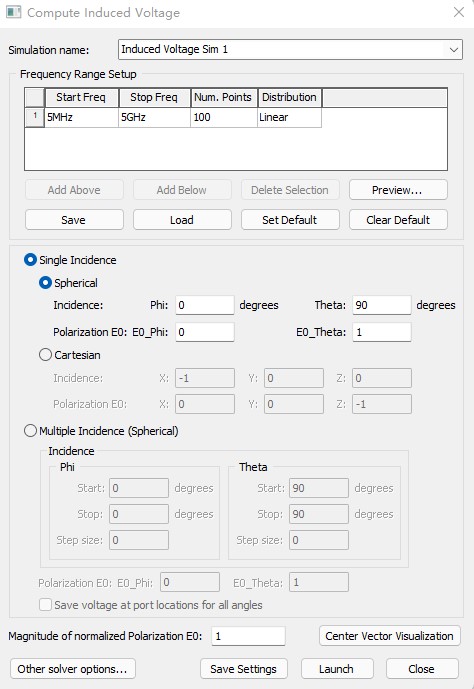
Task: Select row 1 header in frequency table
Action: pyautogui.click(x=34, y=117)
